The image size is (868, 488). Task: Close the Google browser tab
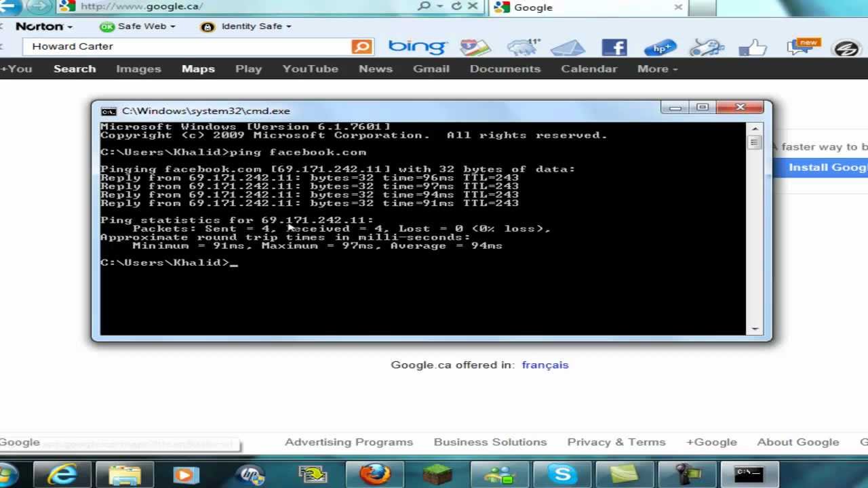coord(678,7)
